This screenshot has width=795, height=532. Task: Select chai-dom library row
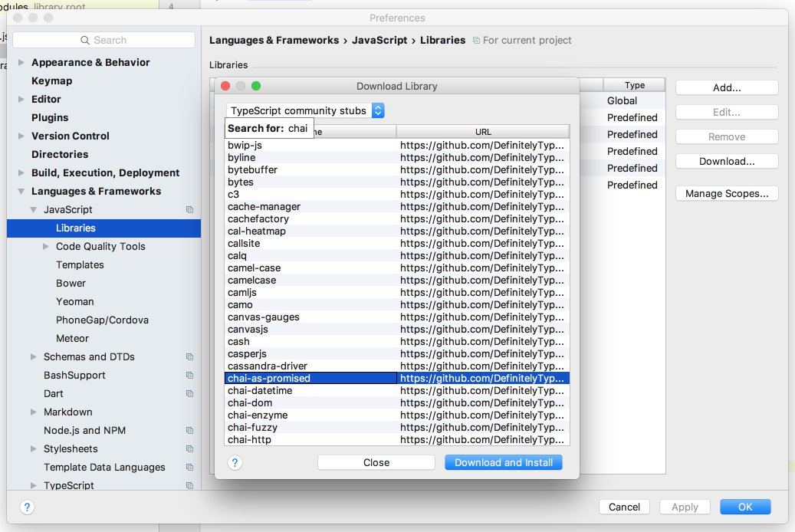pos(397,402)
